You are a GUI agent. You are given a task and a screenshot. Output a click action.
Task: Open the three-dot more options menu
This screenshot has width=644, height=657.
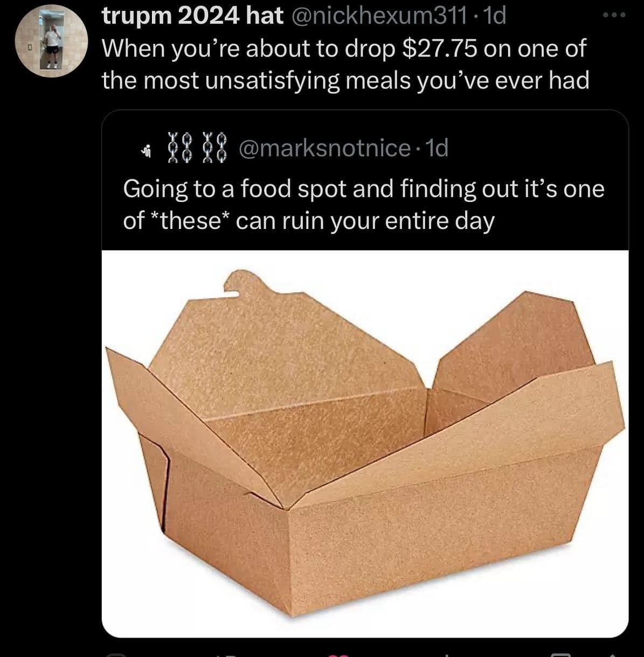pyautogui.click(x=614, y=16)
